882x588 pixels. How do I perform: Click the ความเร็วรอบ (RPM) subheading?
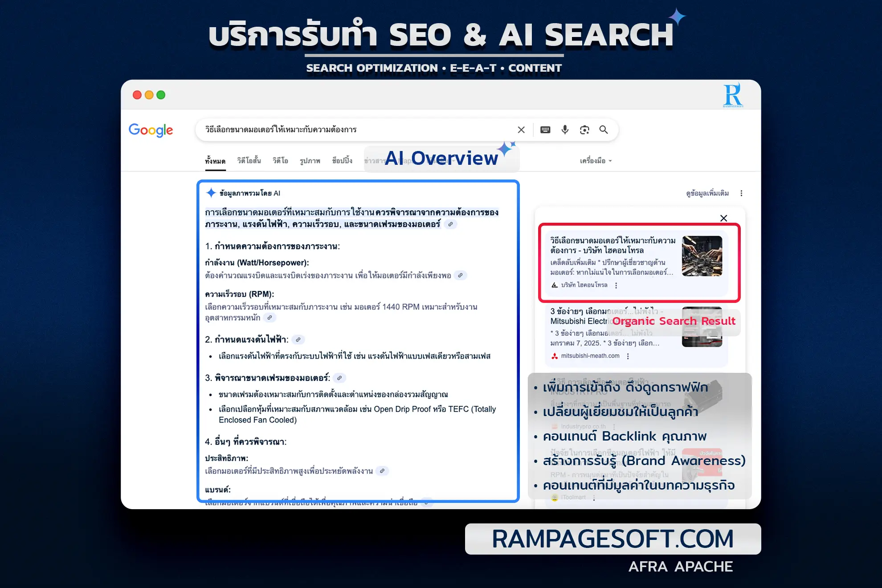[x=239, y=294]
